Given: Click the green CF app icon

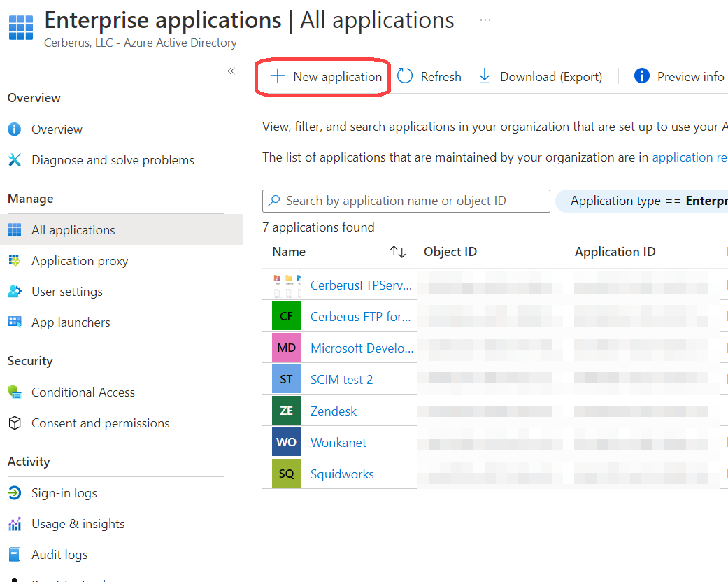Looking at the screenshot, I should click(287, 316).
